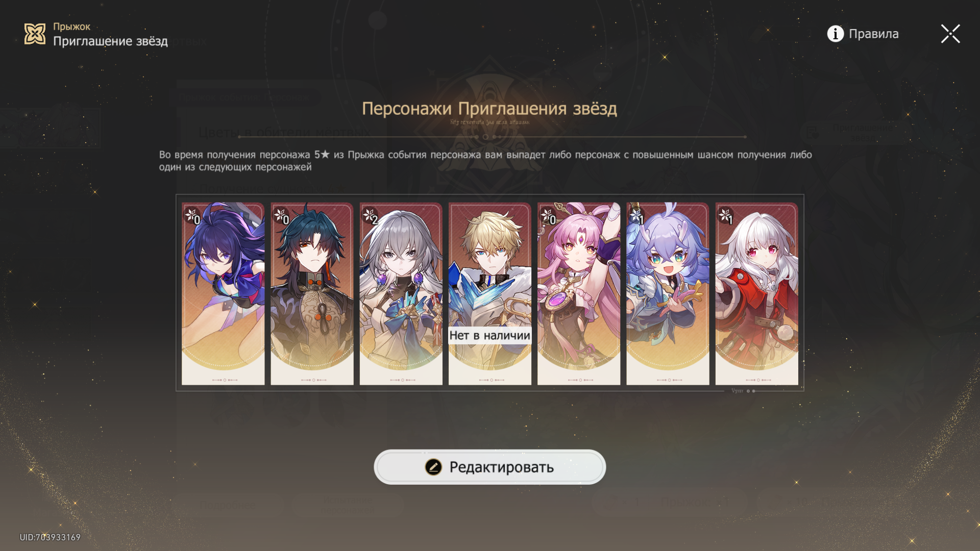Click the Нет в наличии label
Screen dimensions: 980x551
pyautogui.click(x=489, y=335)
